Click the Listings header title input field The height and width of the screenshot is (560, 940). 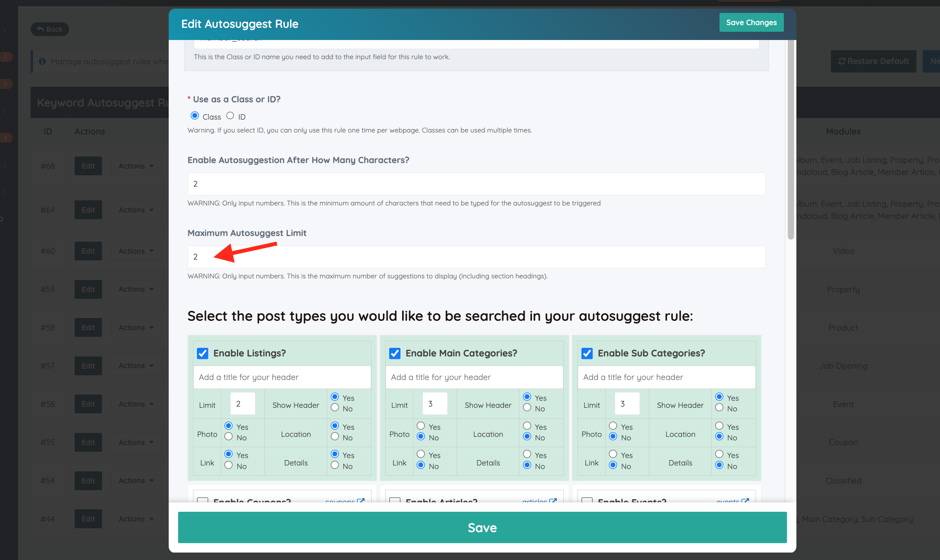point(282,377)
